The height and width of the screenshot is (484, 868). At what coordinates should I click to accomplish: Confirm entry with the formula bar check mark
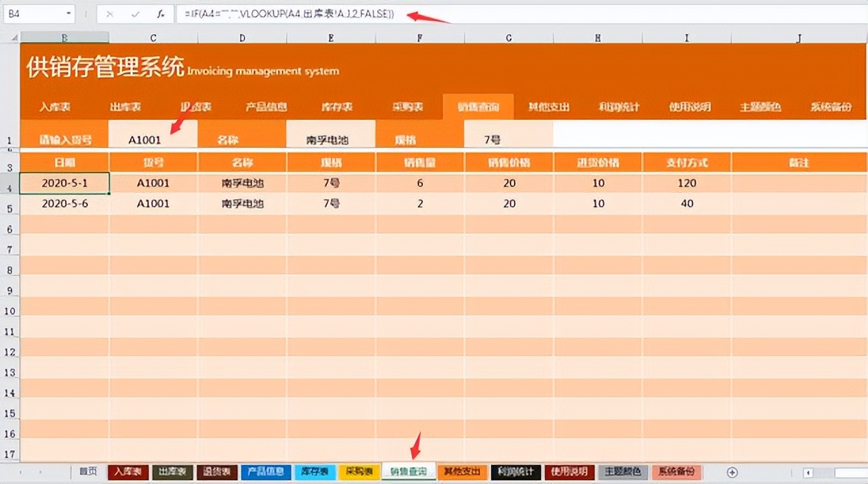pyautogui.click(x=134, y=14)
